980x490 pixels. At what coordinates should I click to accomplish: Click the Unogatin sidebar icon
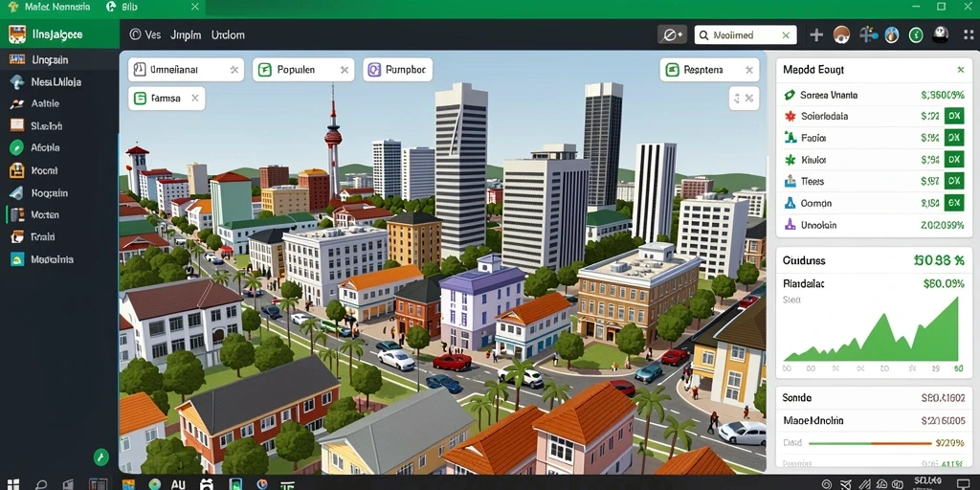[16, 60]
